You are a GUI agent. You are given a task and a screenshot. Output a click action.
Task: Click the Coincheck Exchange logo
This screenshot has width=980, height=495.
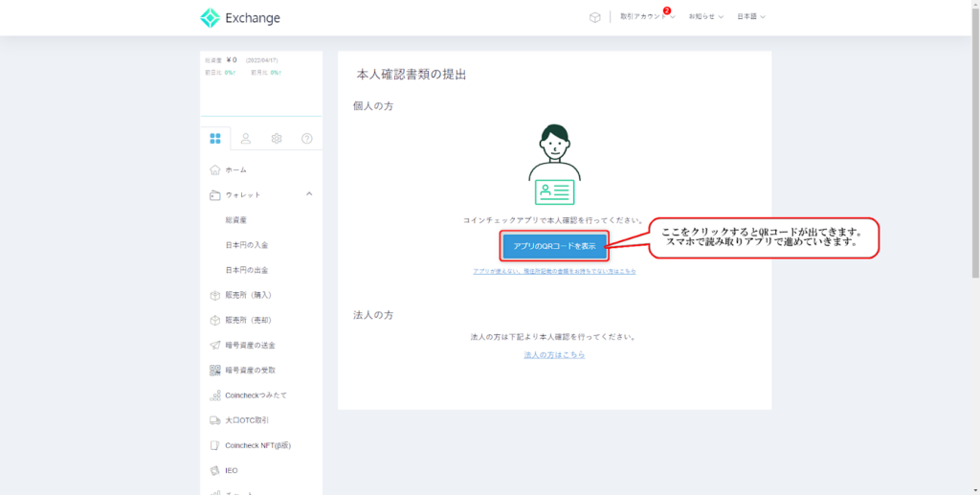point(240,18)
